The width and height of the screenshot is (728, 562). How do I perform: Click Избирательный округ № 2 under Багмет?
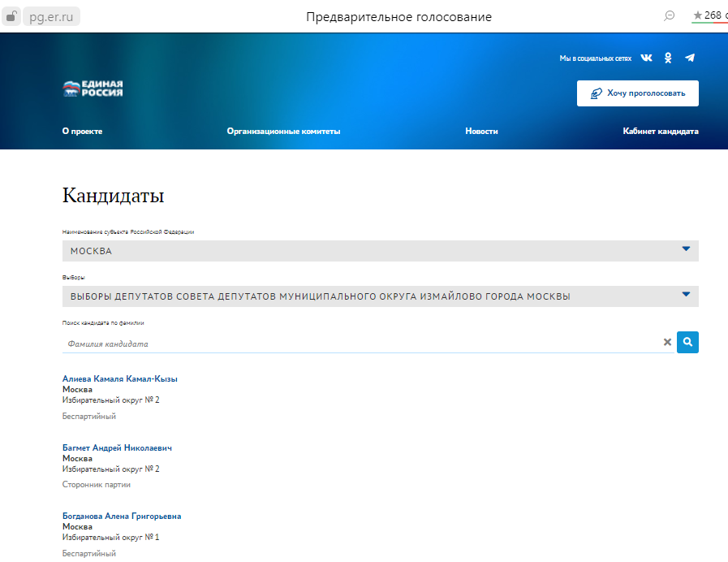click(110, 469)
